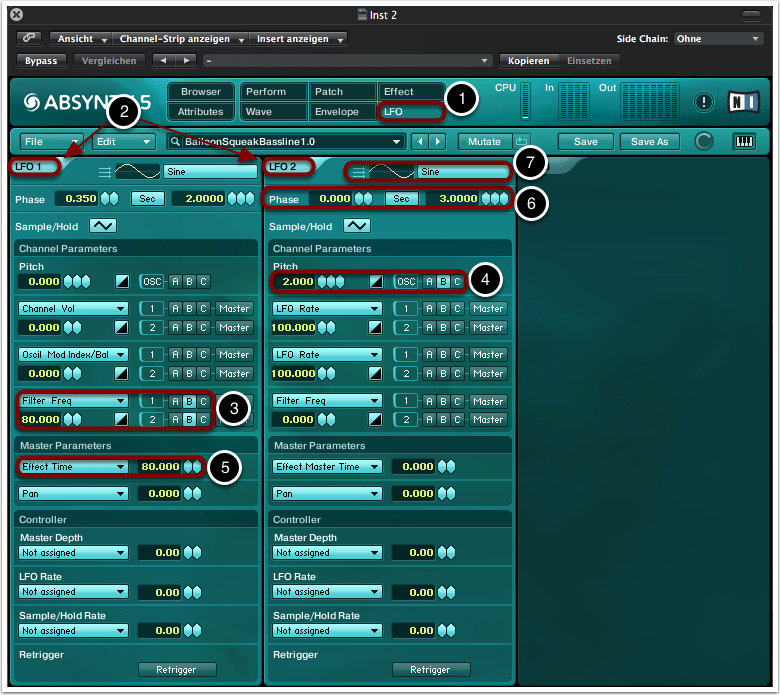This screenshot has height=695, width=780.
Task: Click the LFO 2 Sample/Hold waveform icon
Action: click(x=358, y=227)
